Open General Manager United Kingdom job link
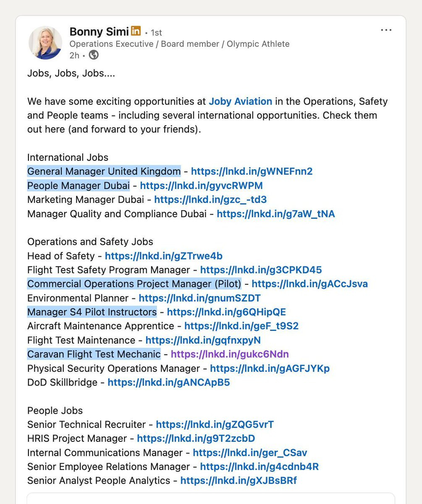Screen dimensions: 422x504 click(252, 171)
